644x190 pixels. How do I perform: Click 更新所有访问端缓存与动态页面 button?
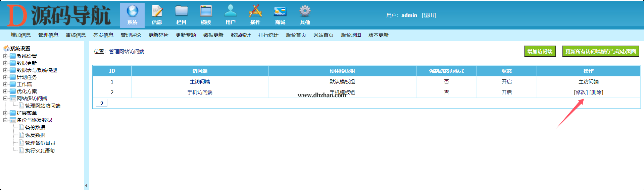(600, 52)
